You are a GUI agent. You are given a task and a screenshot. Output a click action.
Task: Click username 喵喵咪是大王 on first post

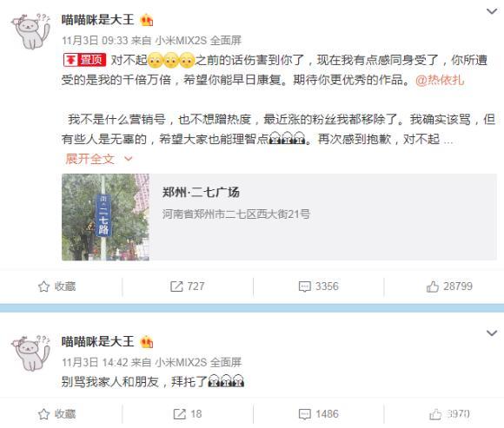click(97, 20)
